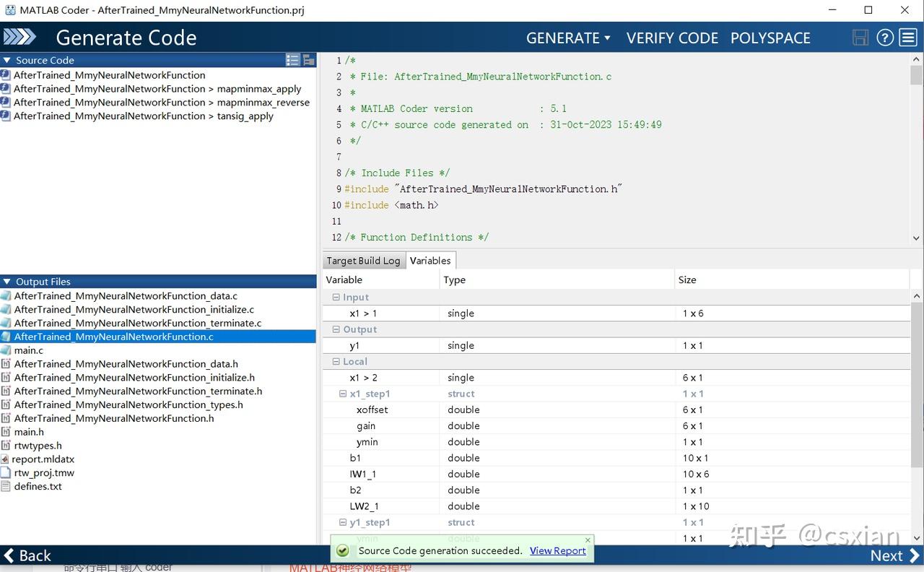Image resolution: width=924 pixels, height=572 pixels.
Task: Click the green success checkmark icon
Action: (x=343, y=551)
